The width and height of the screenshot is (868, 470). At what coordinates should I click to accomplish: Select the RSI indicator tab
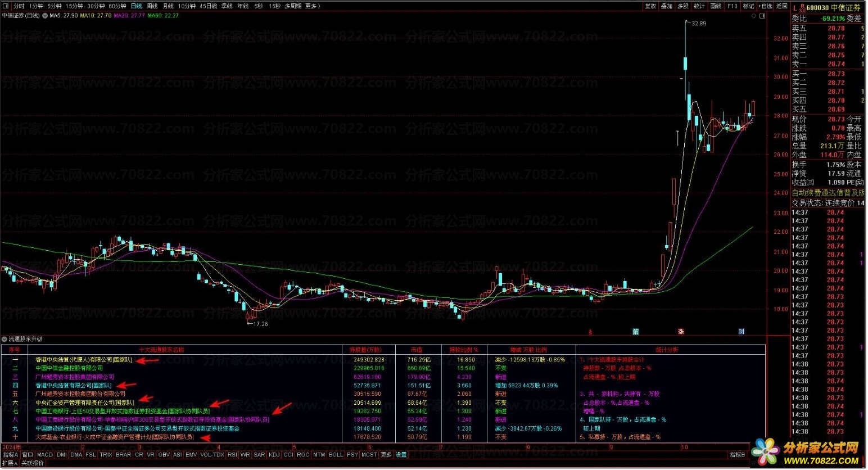232,455
